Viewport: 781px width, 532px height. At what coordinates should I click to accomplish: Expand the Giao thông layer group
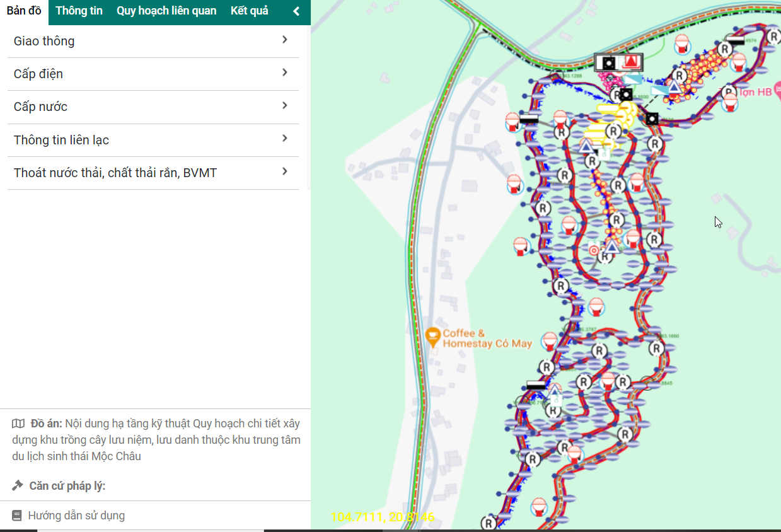tap(285, 40)
